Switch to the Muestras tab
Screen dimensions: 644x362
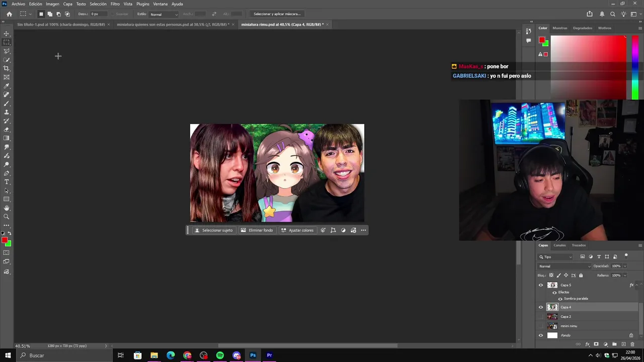pos(559,28)
